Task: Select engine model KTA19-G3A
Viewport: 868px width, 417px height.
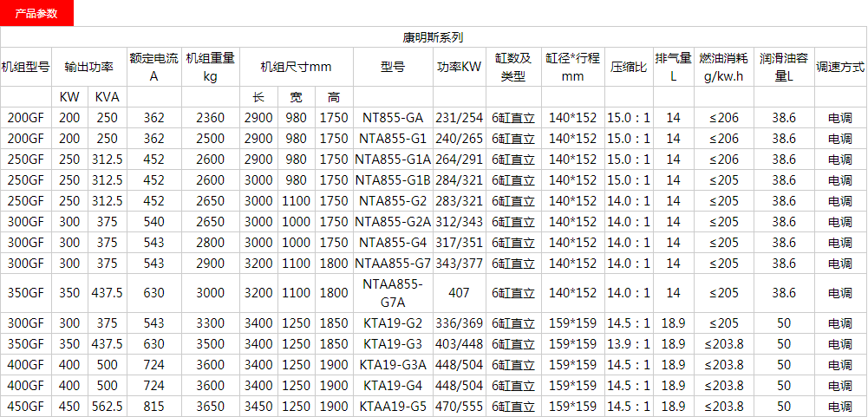Action: tap(393, 365)
